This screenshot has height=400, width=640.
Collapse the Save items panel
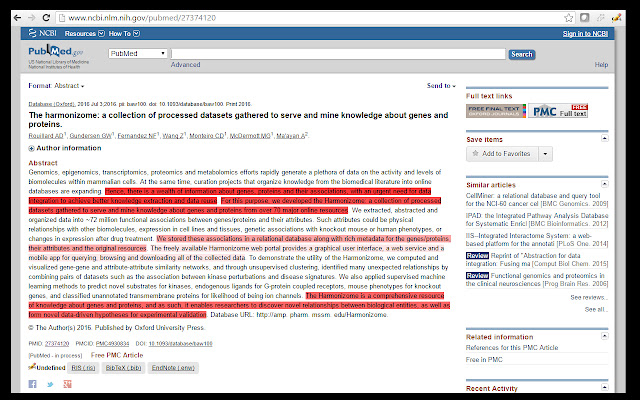(x=603, y=140)
